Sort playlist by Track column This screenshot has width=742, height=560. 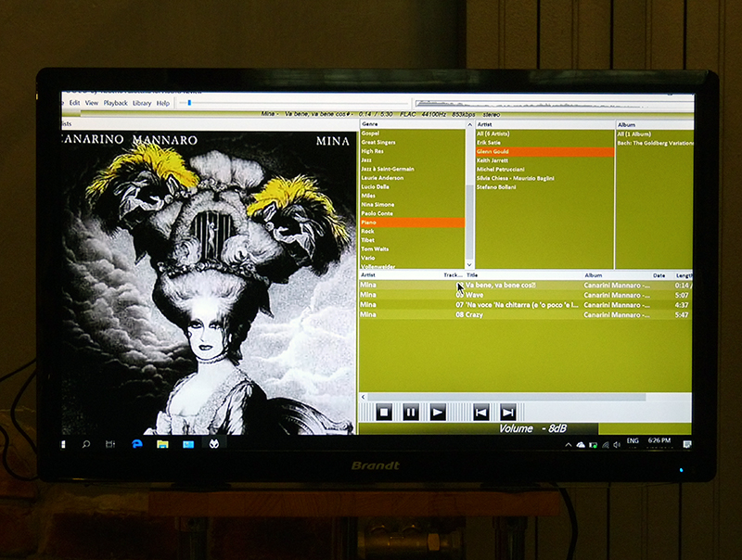[453, 274]
